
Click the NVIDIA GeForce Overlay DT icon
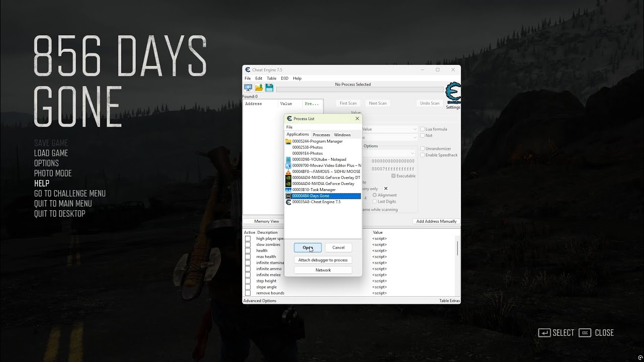click(x=288, y=177)
